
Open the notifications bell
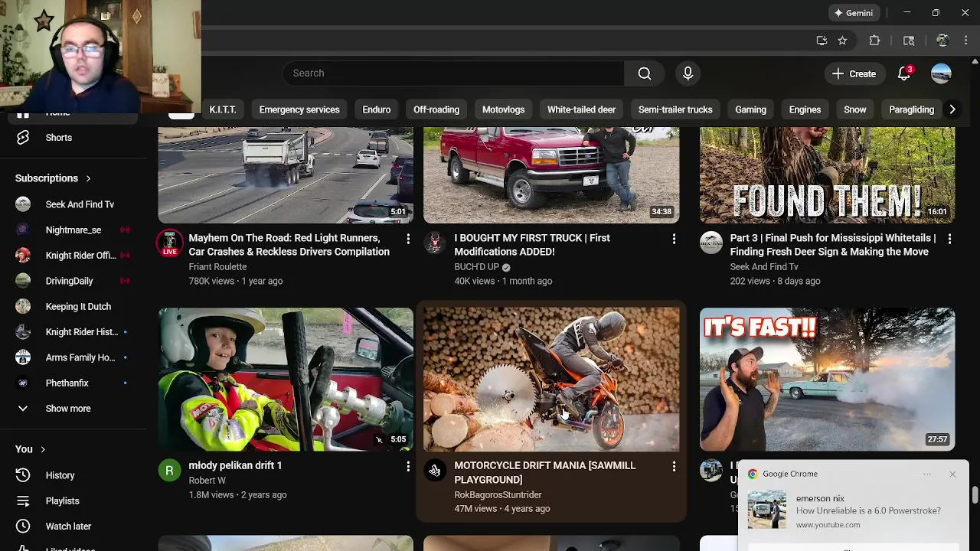(904, 73)
